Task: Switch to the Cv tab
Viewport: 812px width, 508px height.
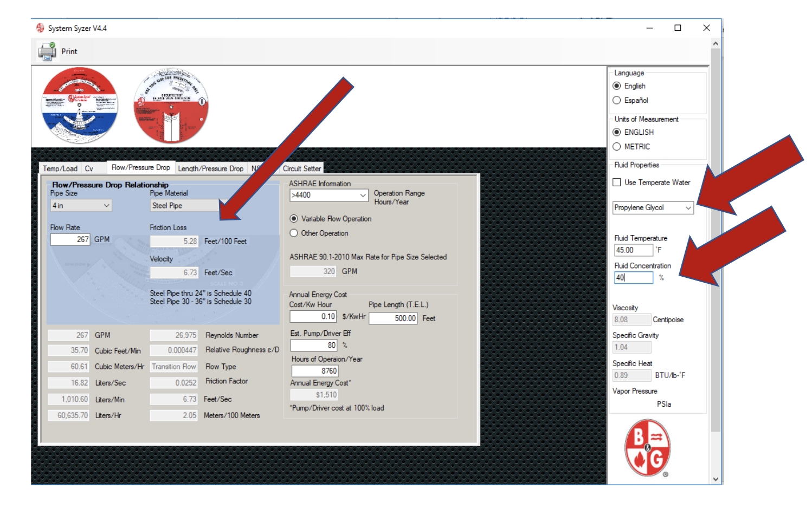Action: [89, 168]
